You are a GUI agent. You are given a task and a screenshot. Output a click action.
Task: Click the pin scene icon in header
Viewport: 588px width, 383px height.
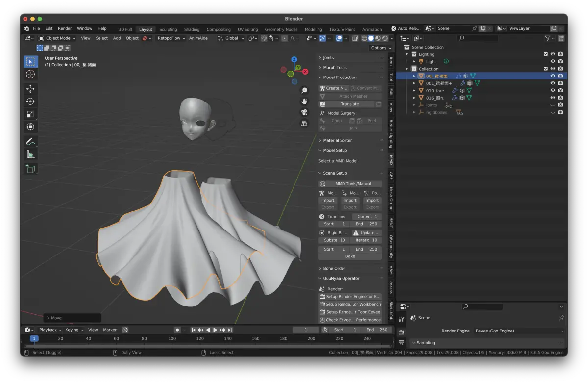pos(474,29)
